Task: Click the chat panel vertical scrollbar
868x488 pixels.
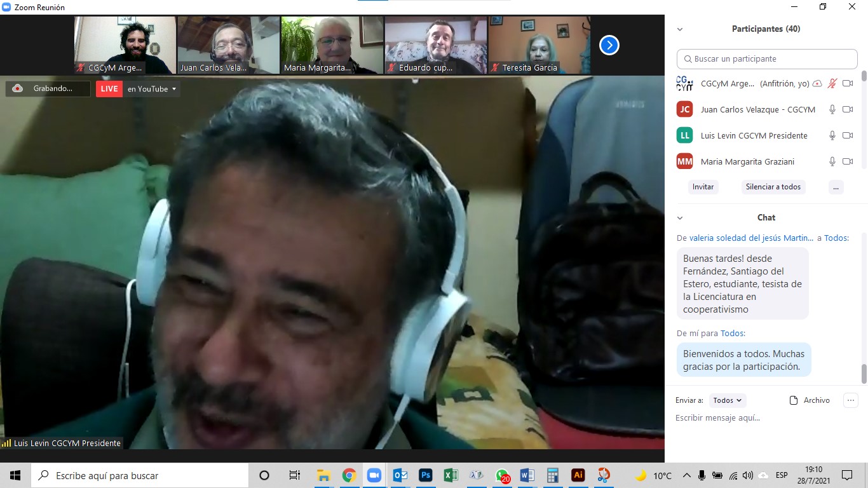Action: (x=864, y=374)
